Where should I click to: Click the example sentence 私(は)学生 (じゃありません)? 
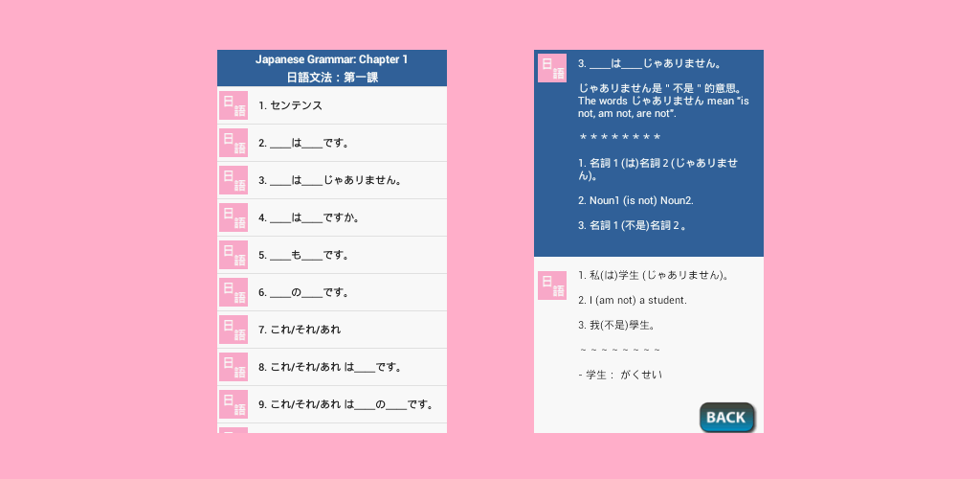point(655,275)
